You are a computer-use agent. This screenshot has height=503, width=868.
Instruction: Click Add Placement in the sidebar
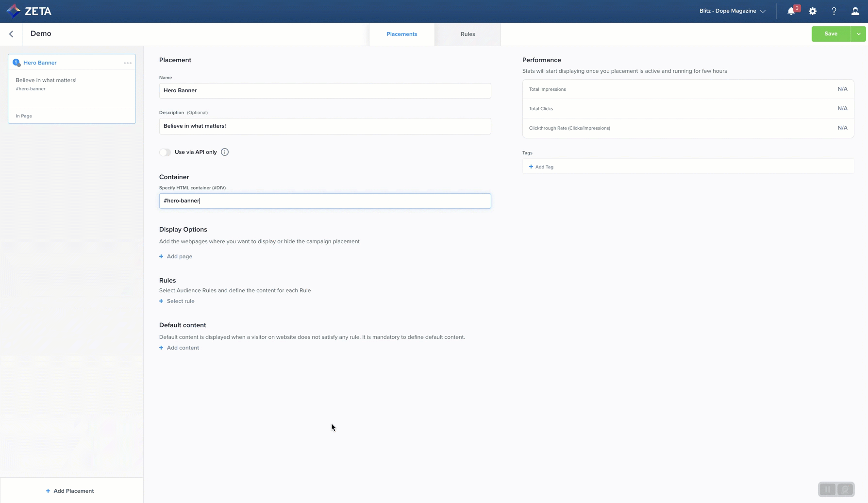(70, 491)
